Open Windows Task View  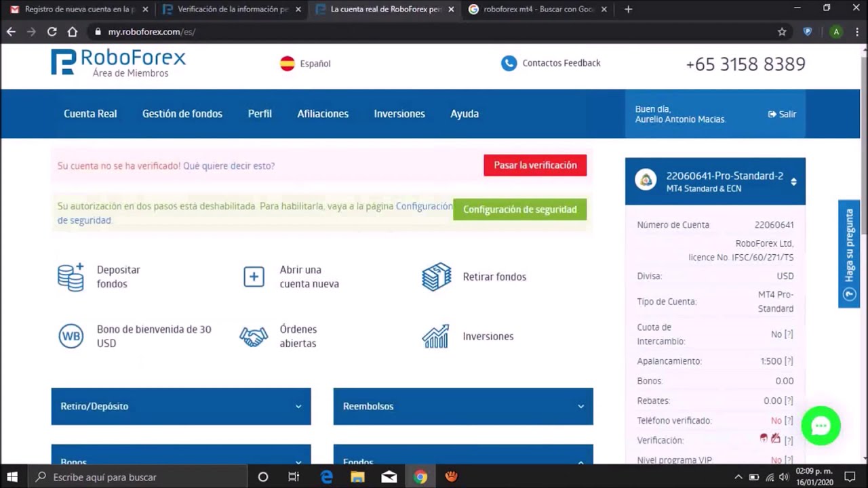click(294, 477)
